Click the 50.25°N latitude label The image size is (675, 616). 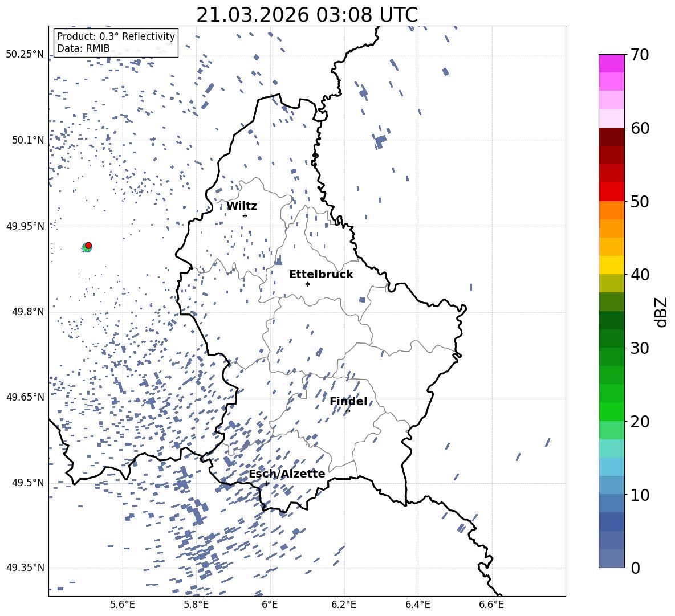[25, 55]
